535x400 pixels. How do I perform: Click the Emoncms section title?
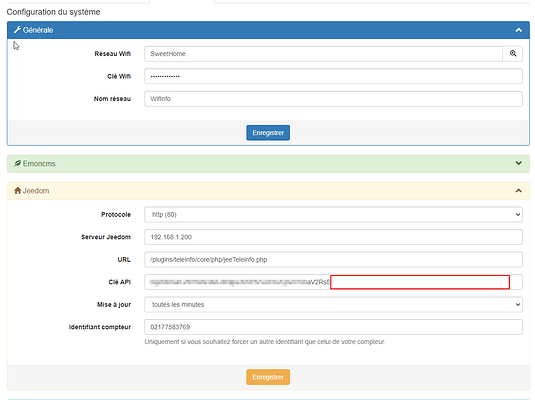pyautogui.click(x=39, y=163)
